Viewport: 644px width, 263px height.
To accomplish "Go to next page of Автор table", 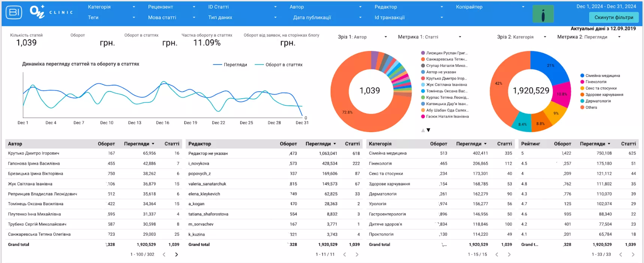I will pyautogui.click(x=176, y=254).
